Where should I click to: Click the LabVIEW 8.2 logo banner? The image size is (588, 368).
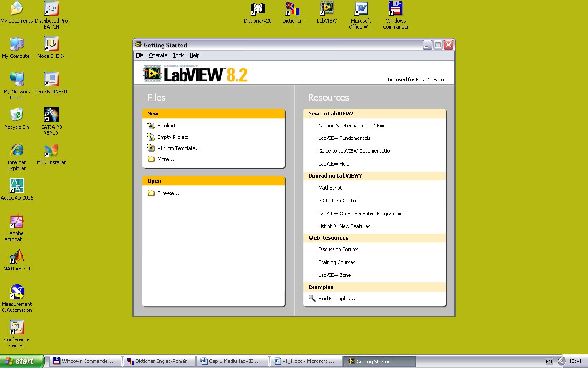pos(196,74)
